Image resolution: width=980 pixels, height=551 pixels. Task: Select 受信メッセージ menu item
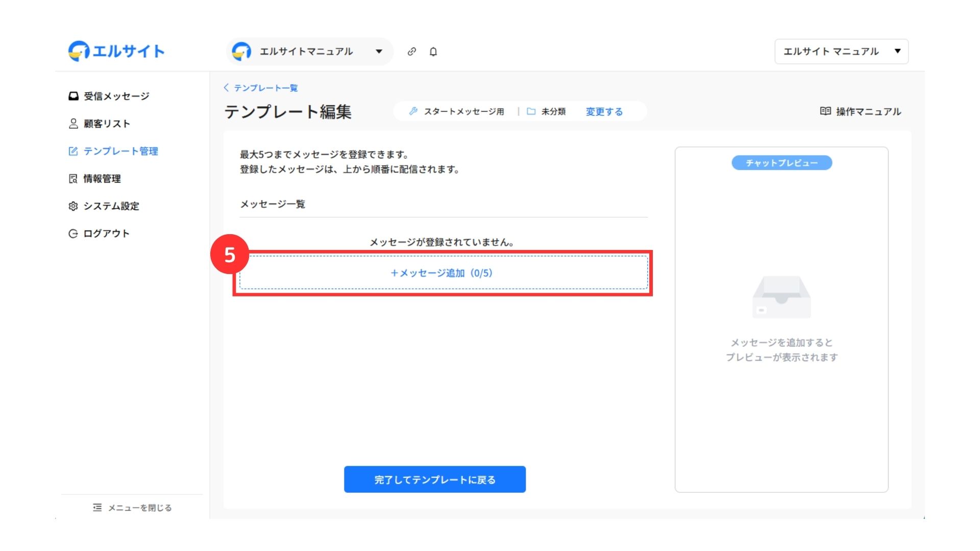[116, 96]
